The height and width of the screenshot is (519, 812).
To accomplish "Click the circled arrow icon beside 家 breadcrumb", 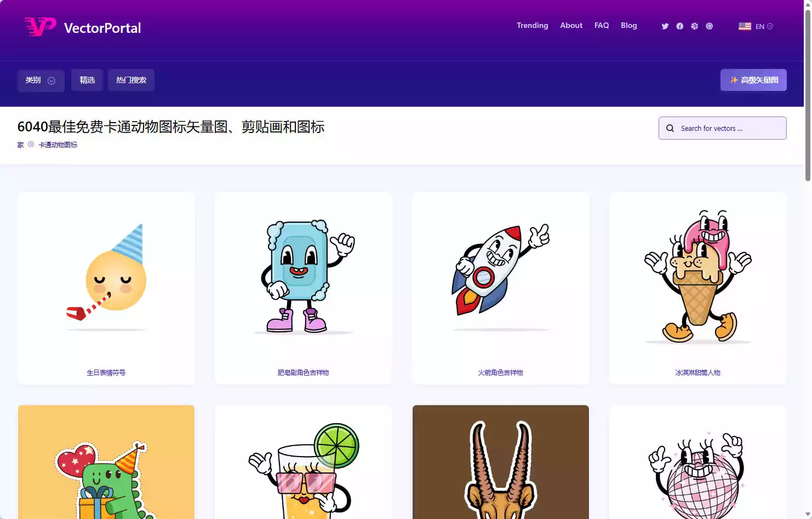I will [31, 145].
